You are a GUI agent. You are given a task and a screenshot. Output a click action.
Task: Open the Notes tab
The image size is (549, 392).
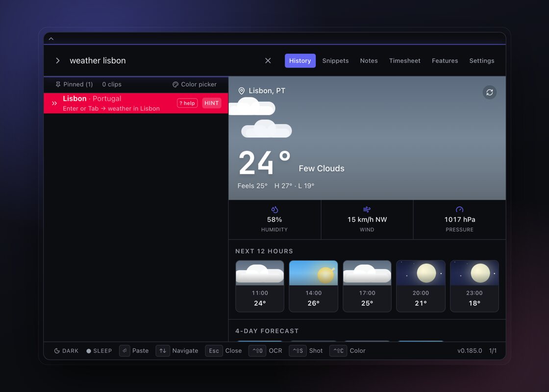[369, 61]
